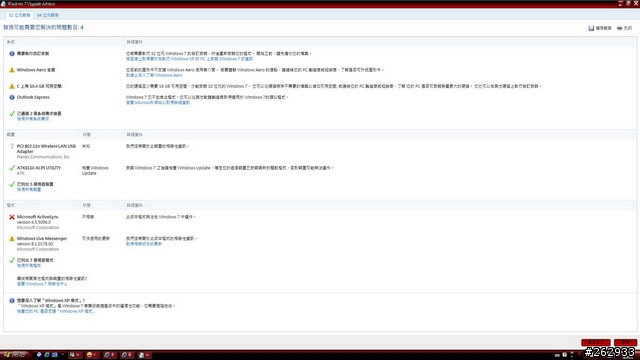
Task: Click the save report floppy disk icon
Action: (591, 28)
